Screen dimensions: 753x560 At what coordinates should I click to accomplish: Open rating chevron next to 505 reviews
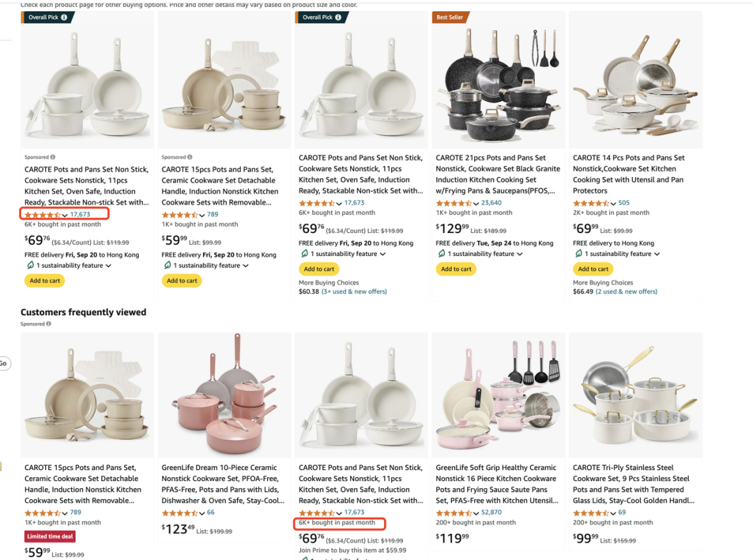(x=614, y=204)
